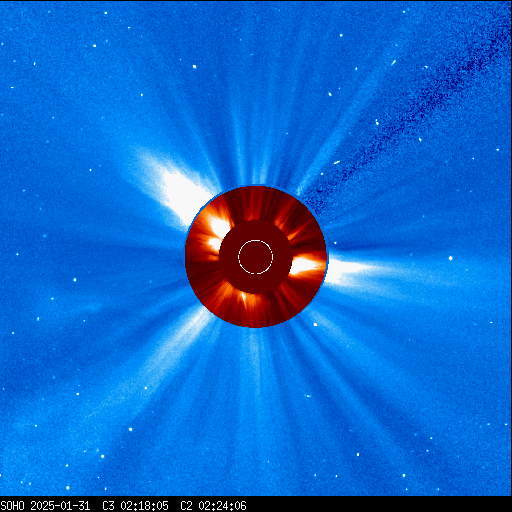This screenshot has width=512, height=512.
Task: Select the brightest star on right side
Action: (x=451, y=258)
